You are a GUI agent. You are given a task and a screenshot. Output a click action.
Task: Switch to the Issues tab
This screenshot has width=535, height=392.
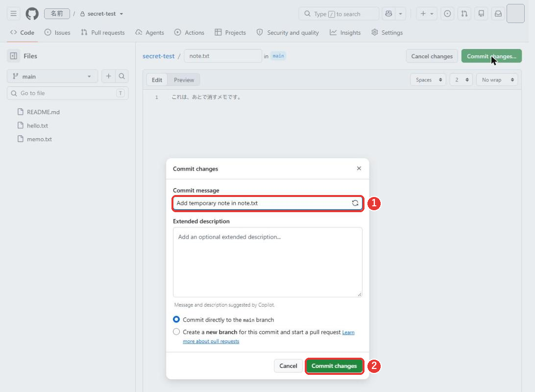click(x=57, y=32)
